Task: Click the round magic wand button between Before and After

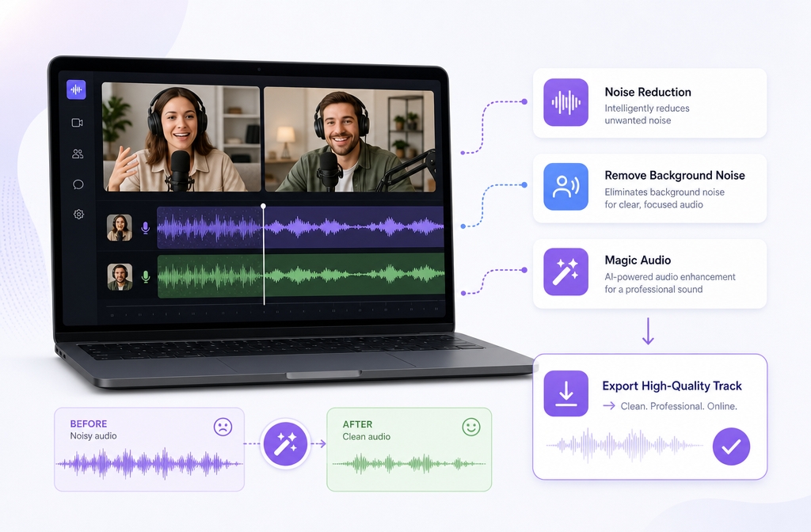Action: click(285, 443)
